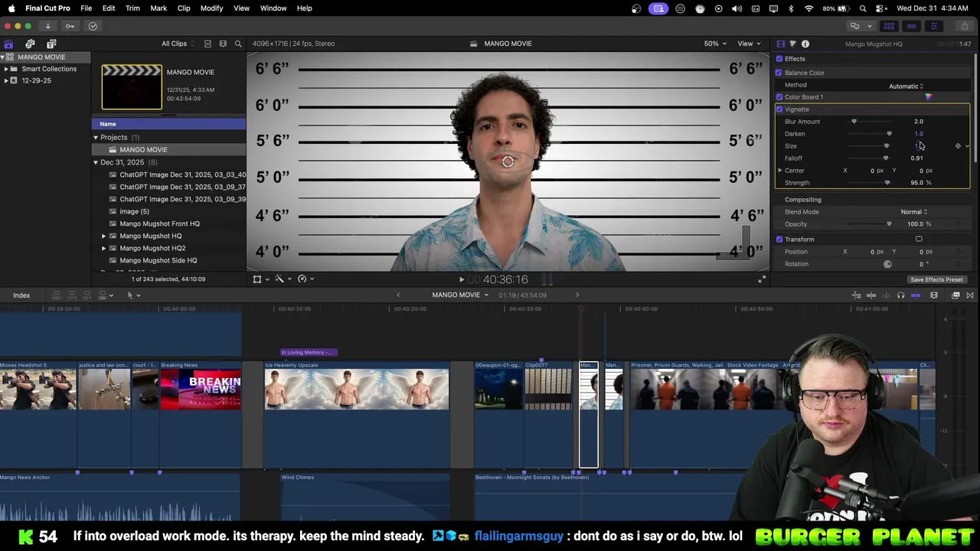Open the Mark menu

tap(158, 8)
